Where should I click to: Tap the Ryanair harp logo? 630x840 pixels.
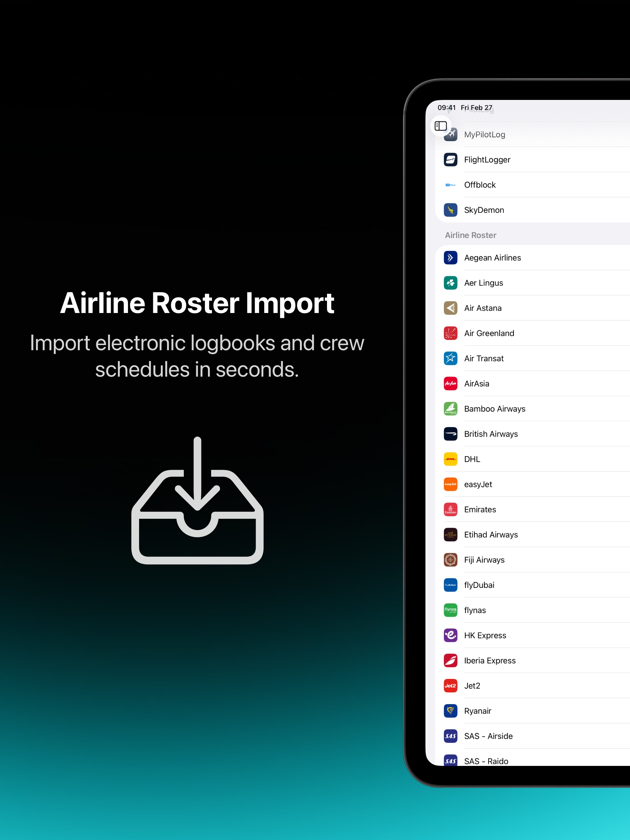tap(451, 711)
